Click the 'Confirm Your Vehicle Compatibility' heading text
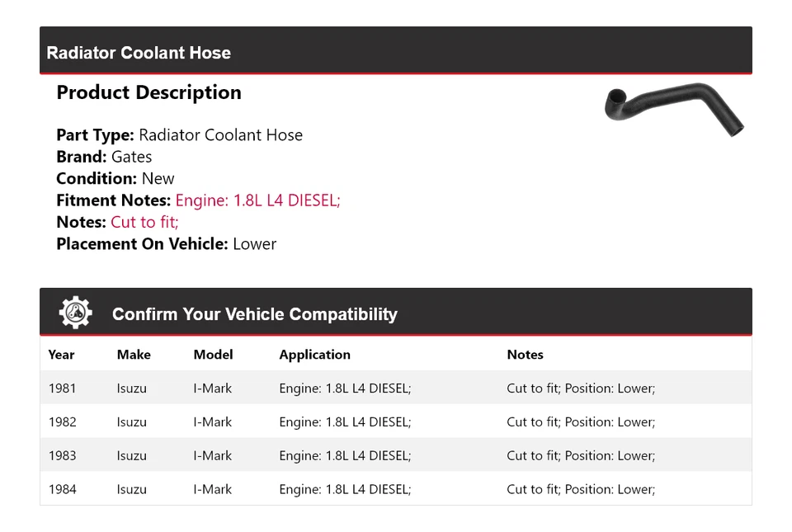 click(254, 314)
